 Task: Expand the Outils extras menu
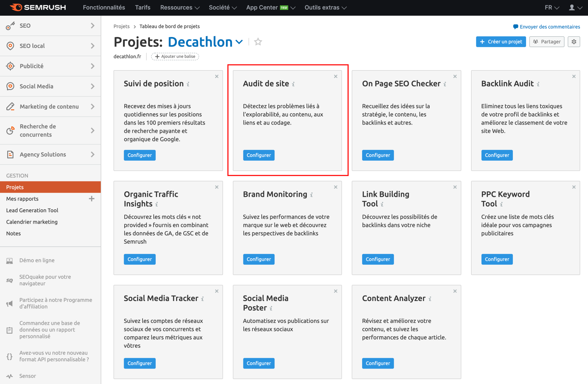coord(325,8)
